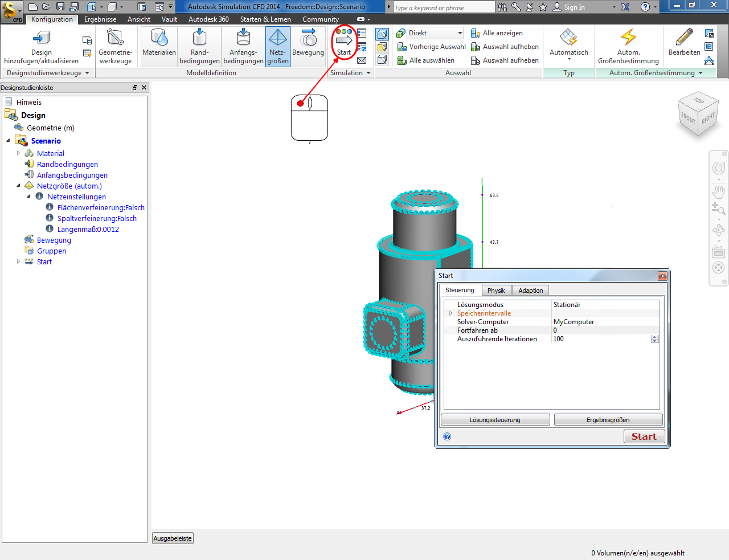Click the FRONT face of the ViewCube
The height and width of the screenshot is (560, 729).
688,118
